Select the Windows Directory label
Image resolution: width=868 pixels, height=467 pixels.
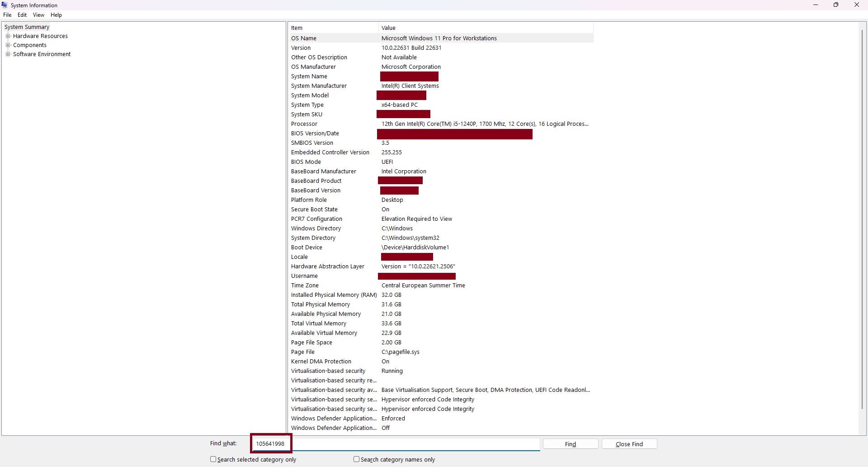(x=316, y=229)
